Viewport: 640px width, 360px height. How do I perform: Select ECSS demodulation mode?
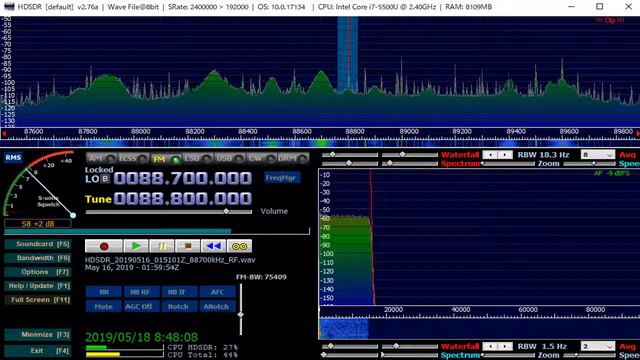click(133, 158)
